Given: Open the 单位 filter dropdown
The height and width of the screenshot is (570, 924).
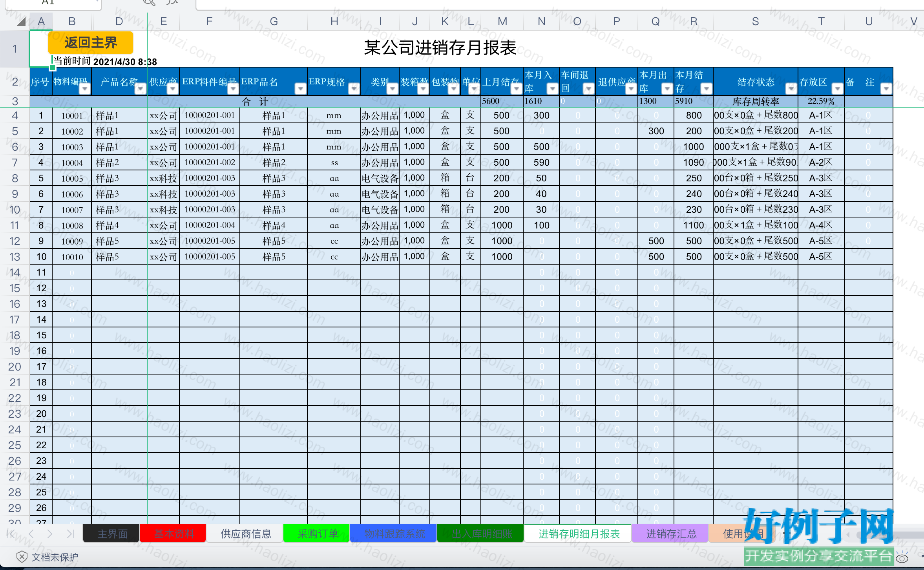Looking at the screenshot, I should [474, 89].
